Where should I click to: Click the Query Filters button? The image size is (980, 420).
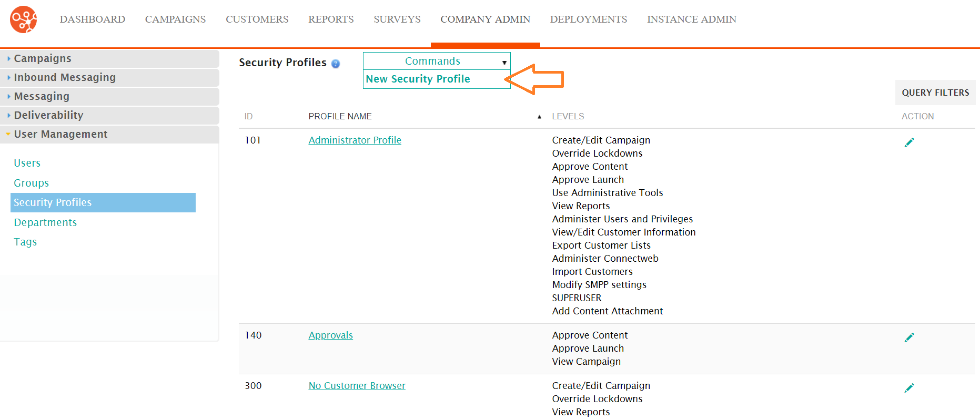[935, 93]
